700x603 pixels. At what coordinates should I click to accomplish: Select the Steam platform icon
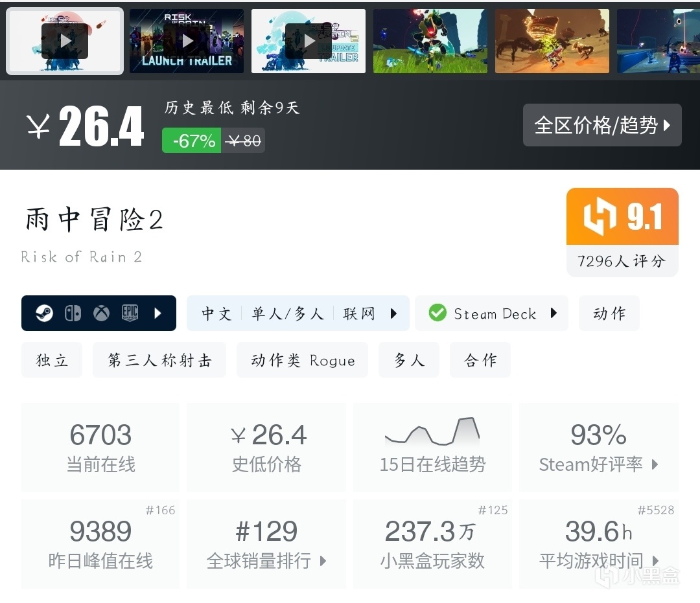(x=44, y=313)
